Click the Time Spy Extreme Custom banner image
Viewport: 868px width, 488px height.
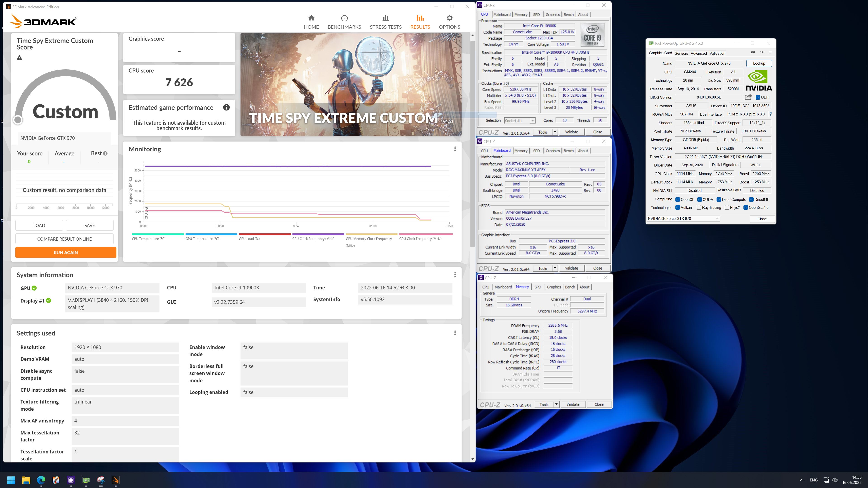pyautogui.click(x=351, y=84)
